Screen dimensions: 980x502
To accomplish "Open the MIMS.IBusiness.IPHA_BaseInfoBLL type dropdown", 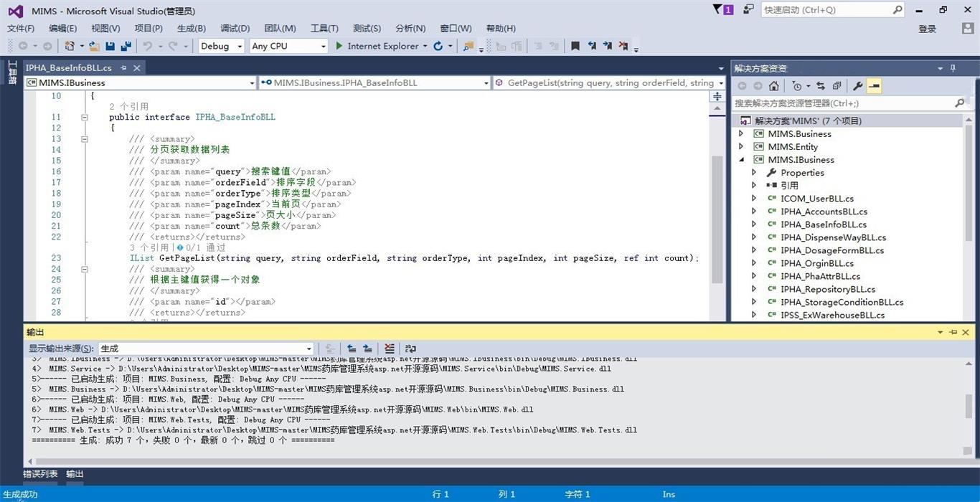I will point(374,83).
